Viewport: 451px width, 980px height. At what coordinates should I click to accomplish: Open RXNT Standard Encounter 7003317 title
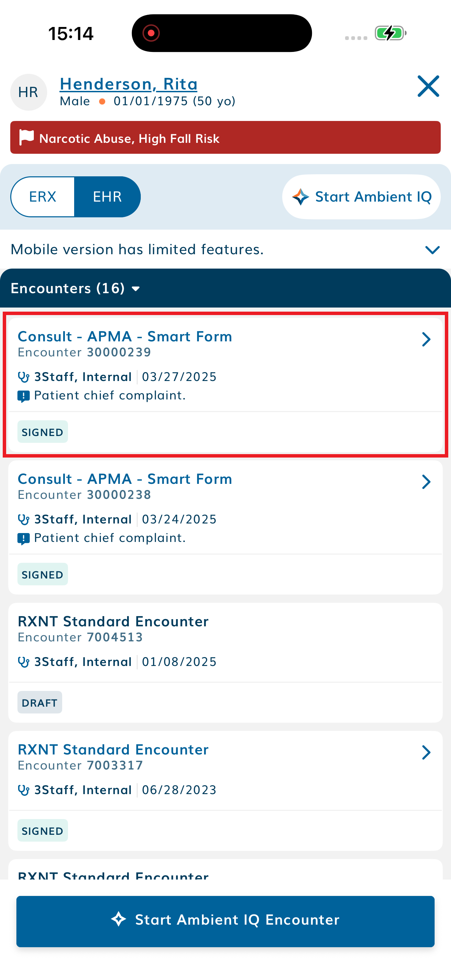[113, 749]
